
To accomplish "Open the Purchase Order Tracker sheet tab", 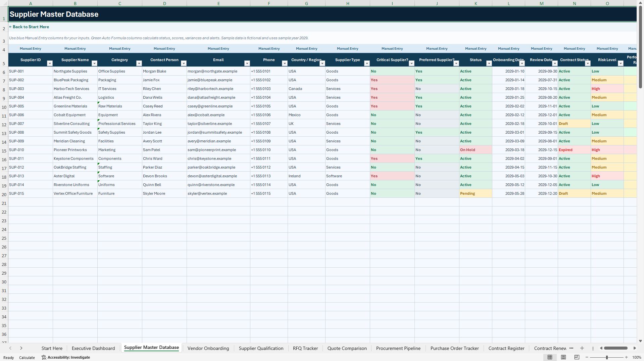I will click(455, 348).
